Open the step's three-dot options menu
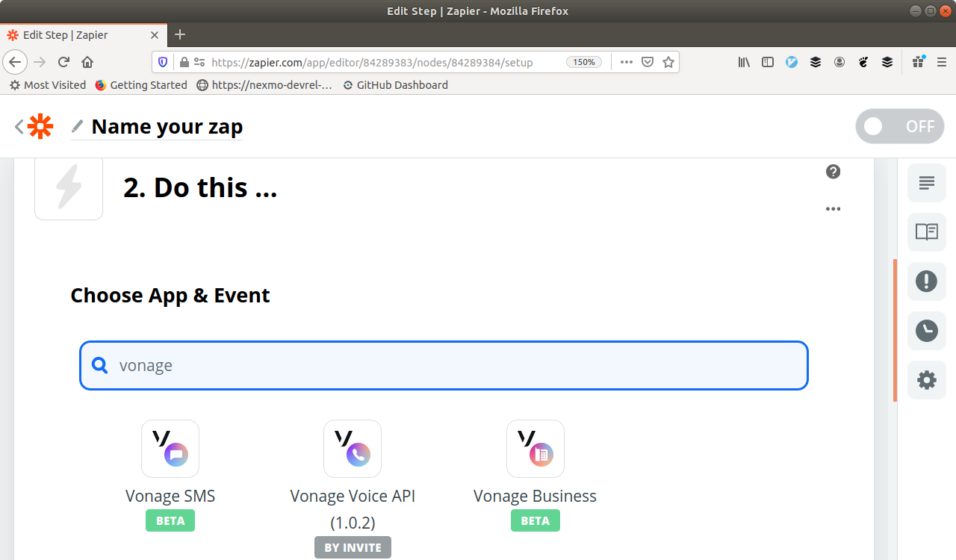956x560 pixels. (834, 209)
